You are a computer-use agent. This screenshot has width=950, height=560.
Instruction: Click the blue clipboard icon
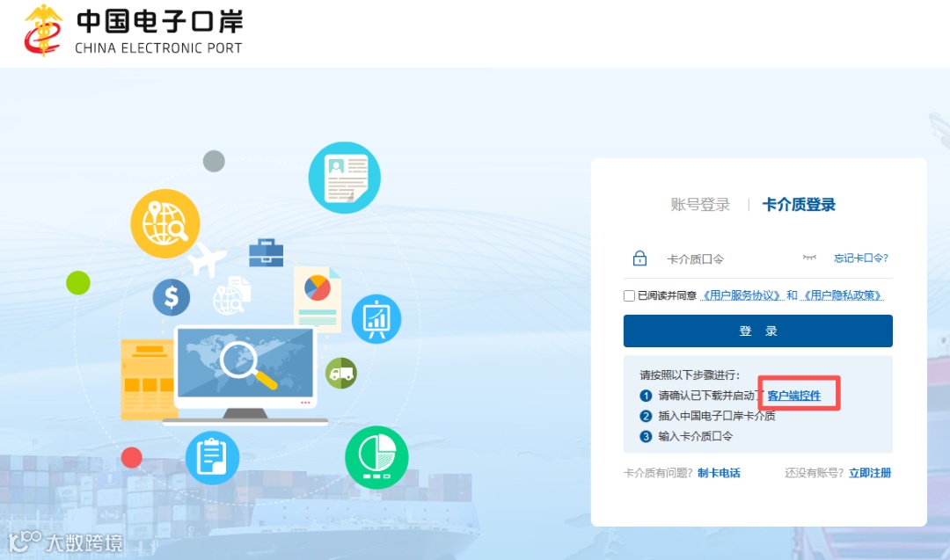(212, 458)
